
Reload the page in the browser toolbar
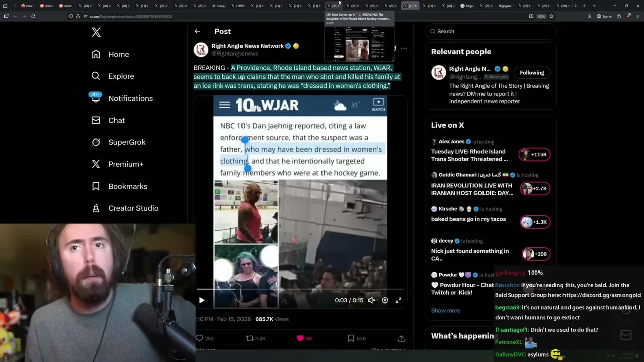pos(33,16)
